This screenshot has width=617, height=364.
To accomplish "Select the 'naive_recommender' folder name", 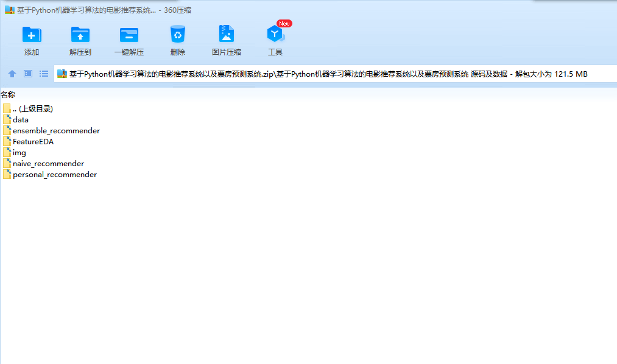I will tap(48, 164).
